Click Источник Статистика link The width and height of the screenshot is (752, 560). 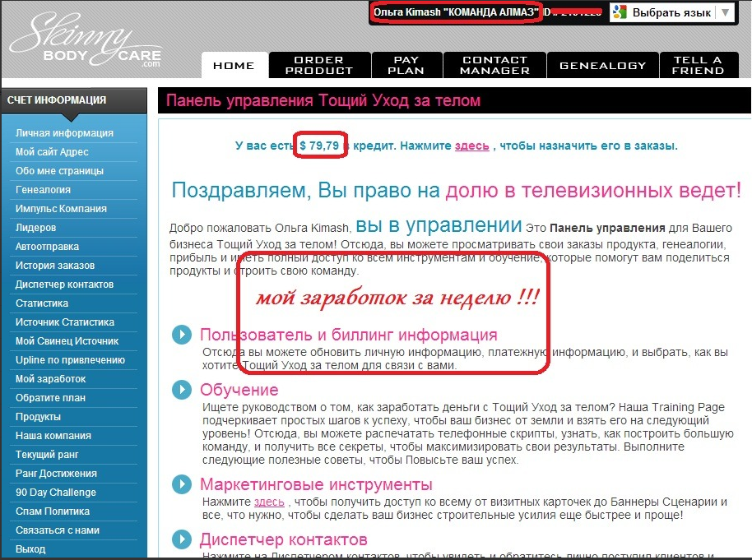pos(65,322)
